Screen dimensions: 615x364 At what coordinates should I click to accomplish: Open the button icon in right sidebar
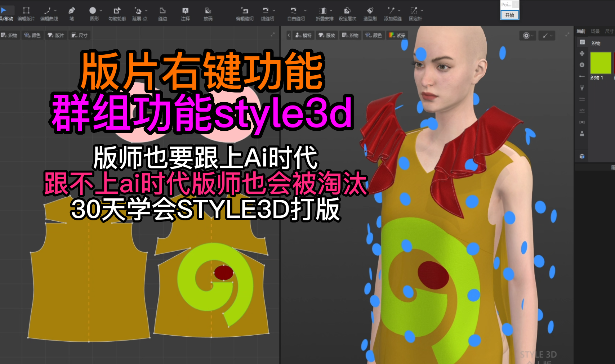pos(582,65)
